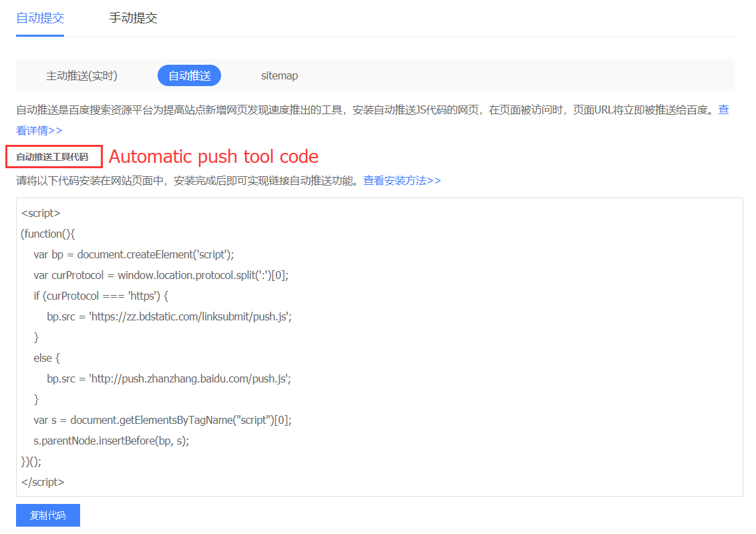Follow the 查看安装方法>> link
The height and width of the screenshot is (534, 756).
point(402,181)
